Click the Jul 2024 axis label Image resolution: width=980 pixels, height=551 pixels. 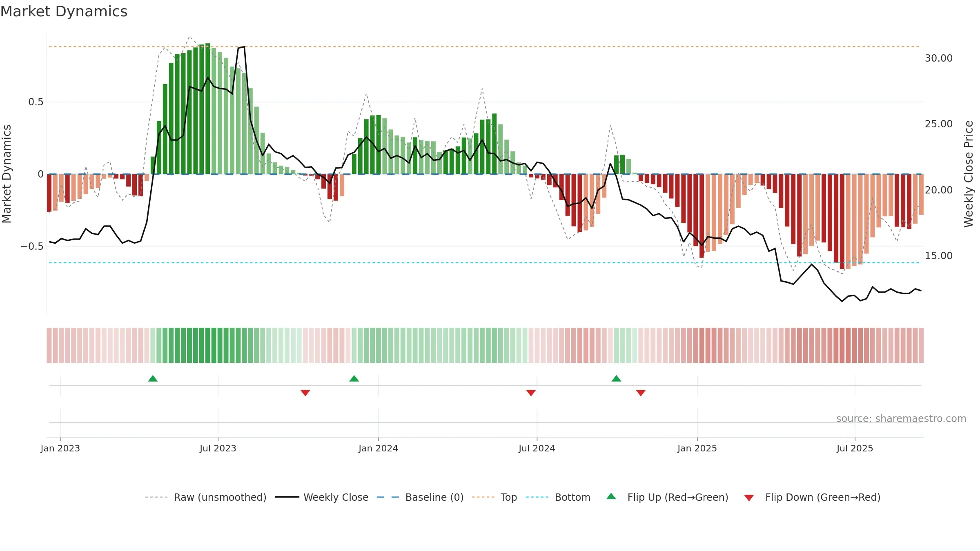pos(537,448)
